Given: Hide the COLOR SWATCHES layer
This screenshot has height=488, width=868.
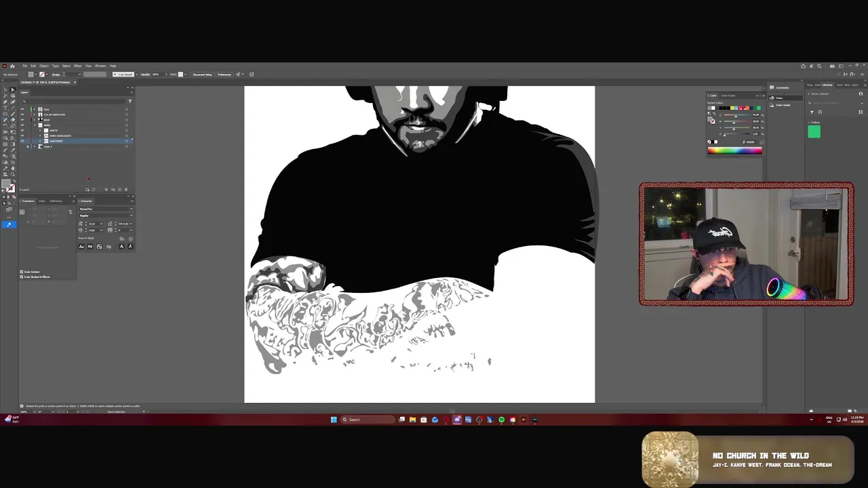Looking at the screenshot, I should [22, 115].
